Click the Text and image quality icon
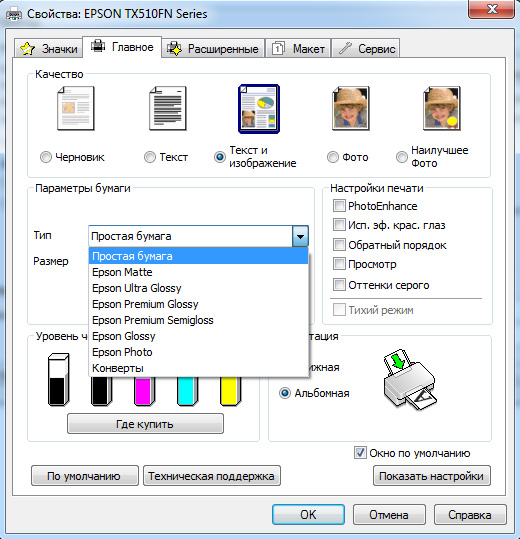 pos(259,109)
